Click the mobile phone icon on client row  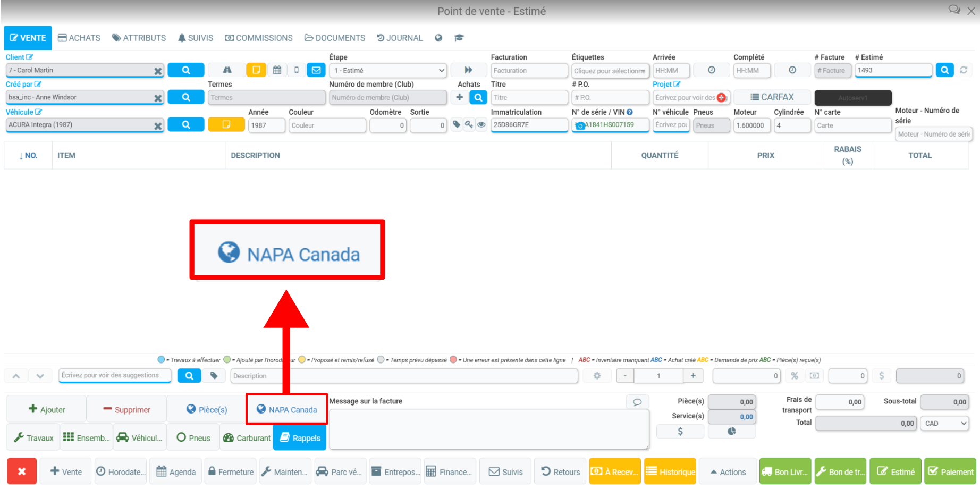point(297,70)
